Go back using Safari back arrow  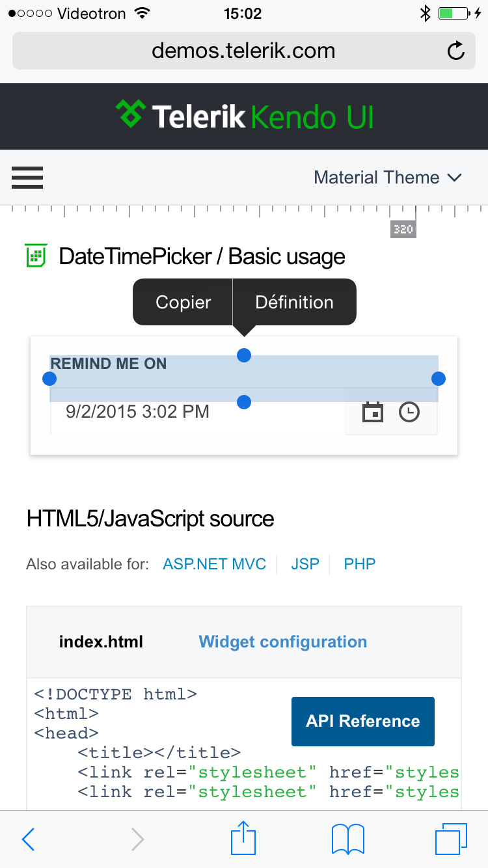(x=28, y=839)
